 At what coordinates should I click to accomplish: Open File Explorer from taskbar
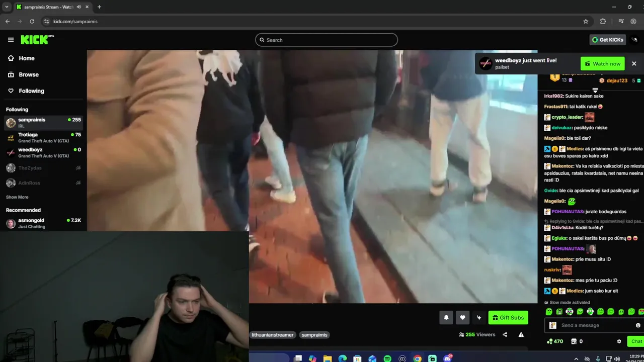coord(328,358)
